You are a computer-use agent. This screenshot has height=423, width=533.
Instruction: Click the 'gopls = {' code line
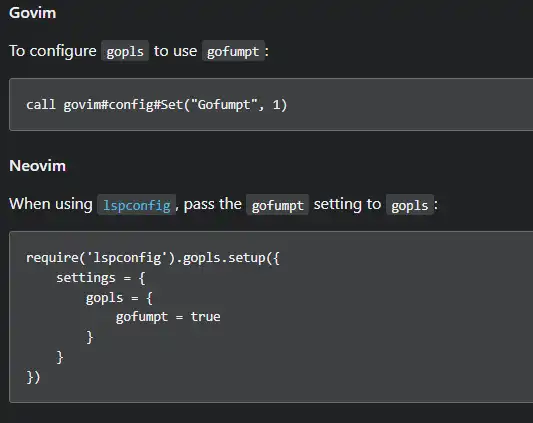click(119, 298)
